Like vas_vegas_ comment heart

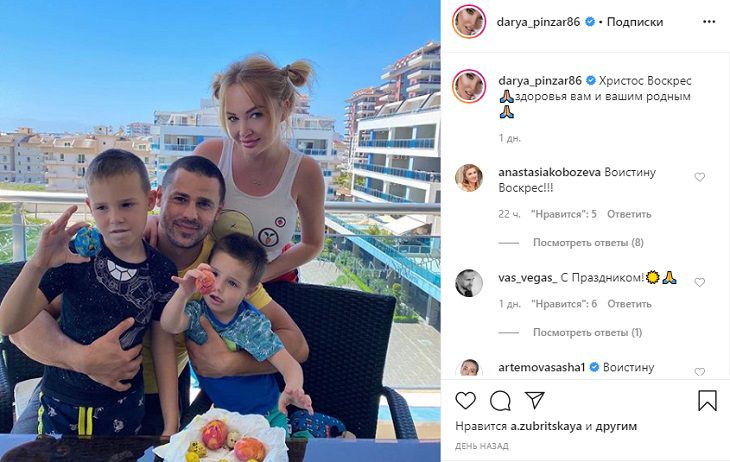coord(699,282)
